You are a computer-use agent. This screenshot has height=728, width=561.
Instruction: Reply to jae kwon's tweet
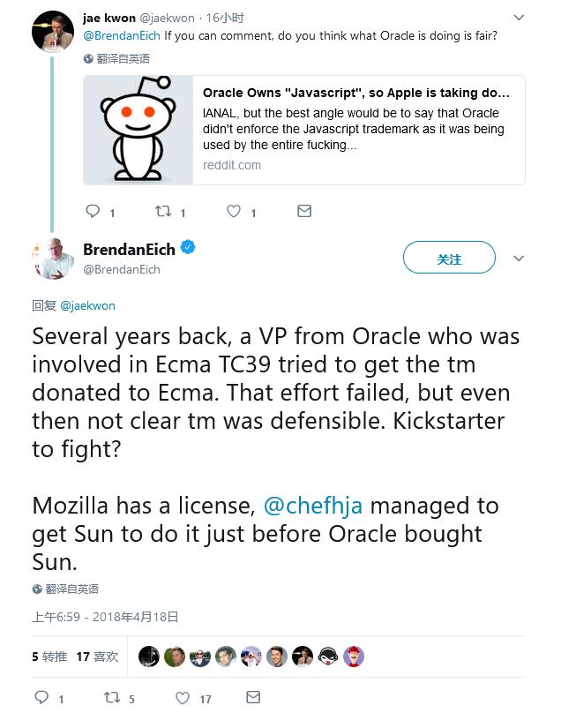pos(93,212)
